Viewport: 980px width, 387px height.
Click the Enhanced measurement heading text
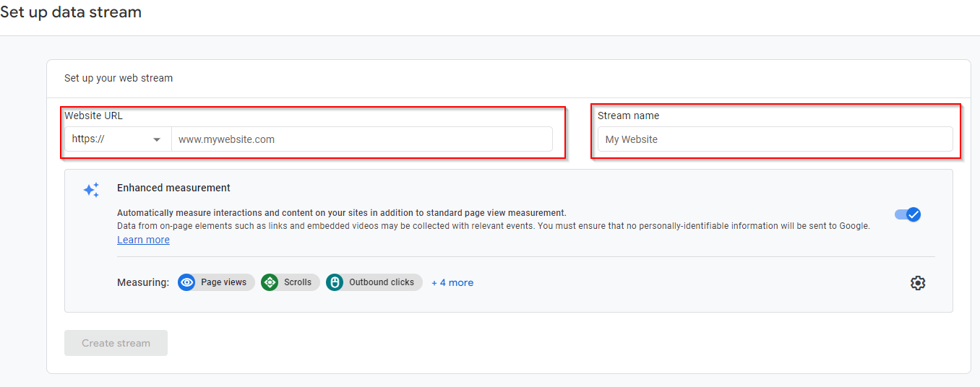tap(173, 188)
